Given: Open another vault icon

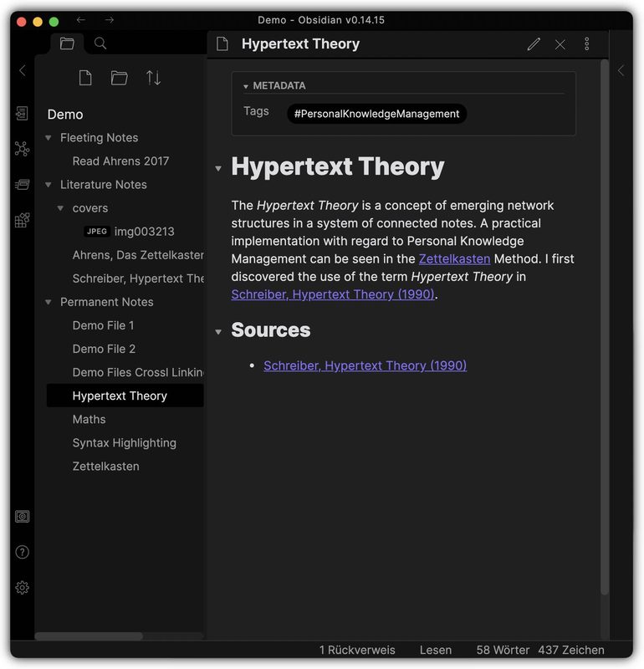Looking at the screenshot, I should click(x=23, y=517).
